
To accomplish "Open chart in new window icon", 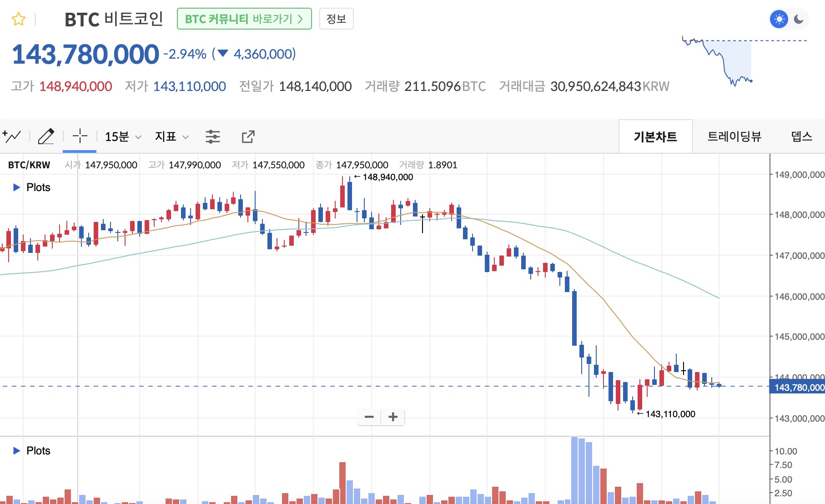I will [248, 136].
